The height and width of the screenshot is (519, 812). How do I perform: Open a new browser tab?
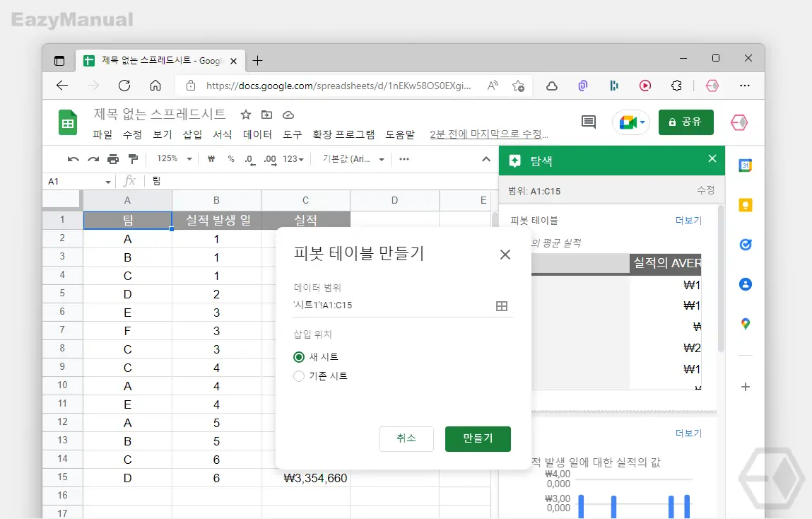(x=257, y=61)
